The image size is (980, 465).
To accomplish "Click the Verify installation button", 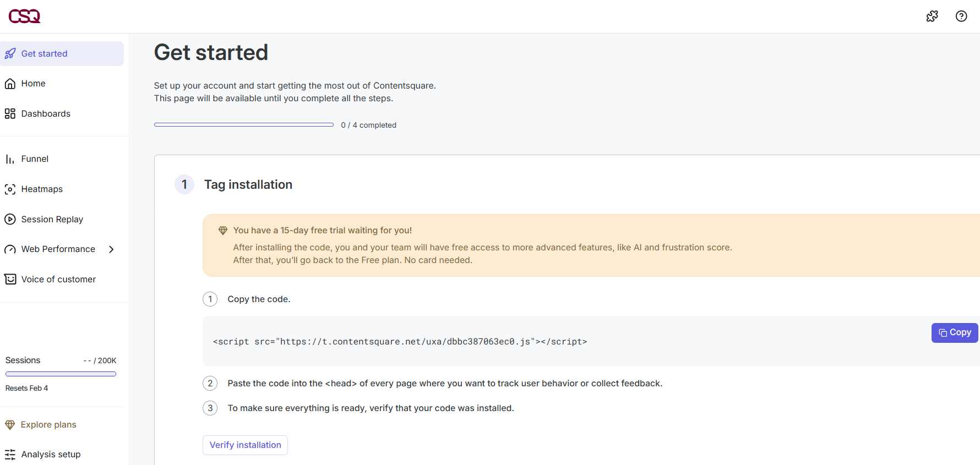I will [245, 445].
